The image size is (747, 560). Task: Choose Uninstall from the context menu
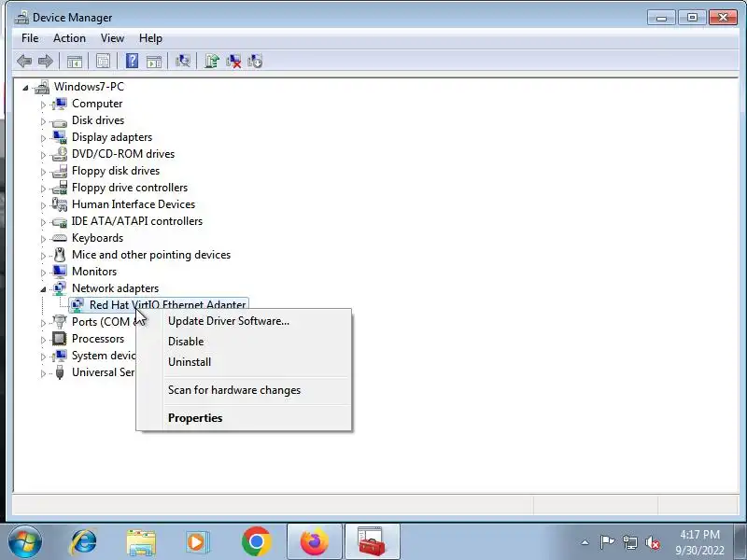tap(244, 362)
